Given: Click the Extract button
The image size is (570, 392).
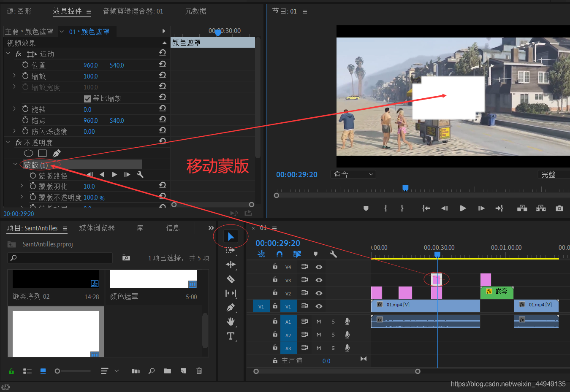Looking at the screenshot, I should coord(541,208).
